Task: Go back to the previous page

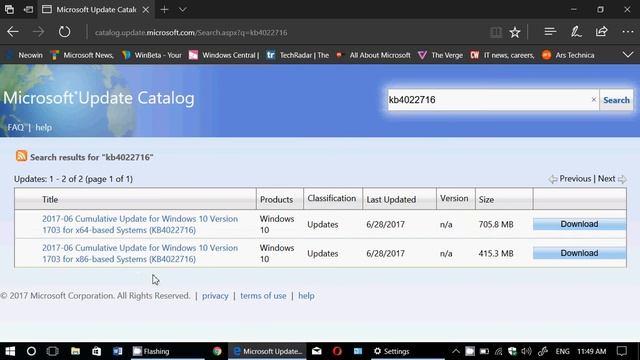Action: point(13,32)
